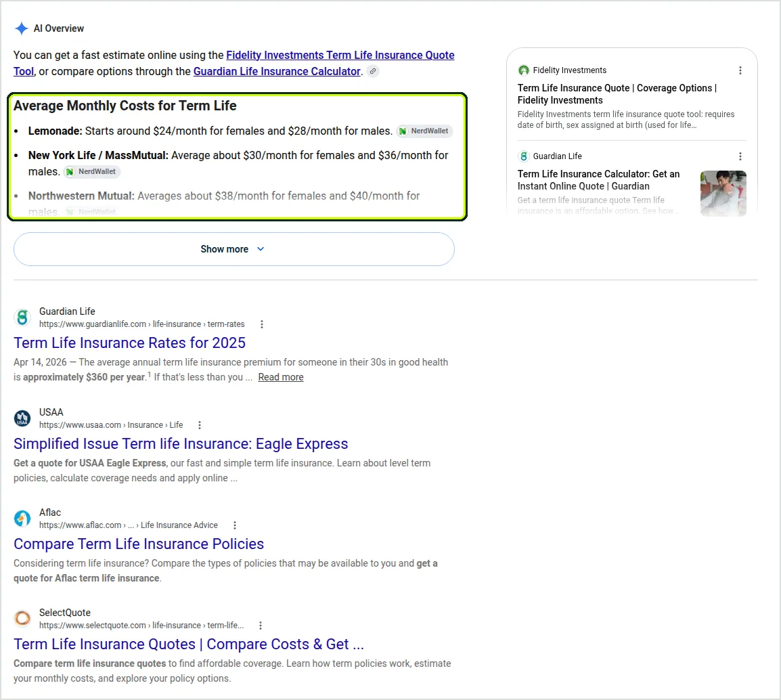Open Term Life Insurance Quote Fidelity card title
The height and width of the screenshot is (700, 781).
pyautogui.click(x=617, y=94)
